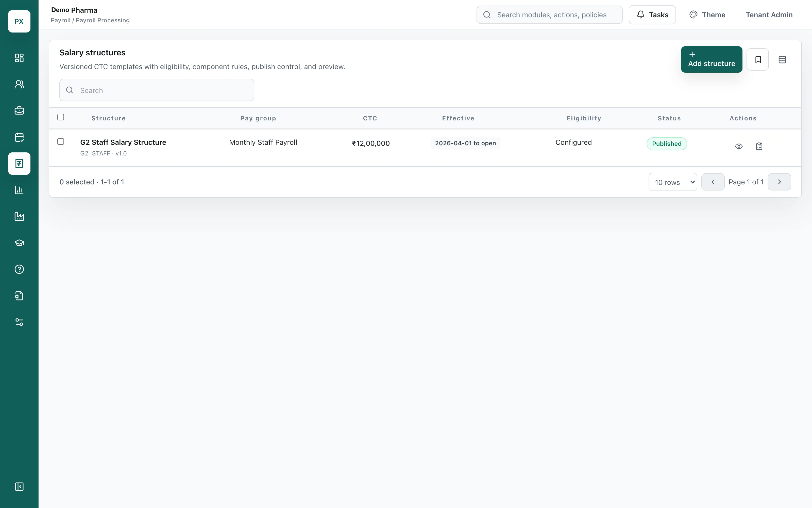Click the Status column header

click(x=669, y=118)
